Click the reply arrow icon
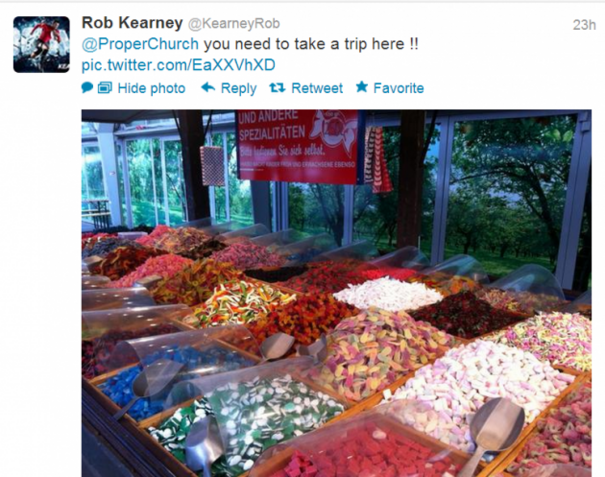This screenshot has height=477, width=605. (x=208, y=87)
